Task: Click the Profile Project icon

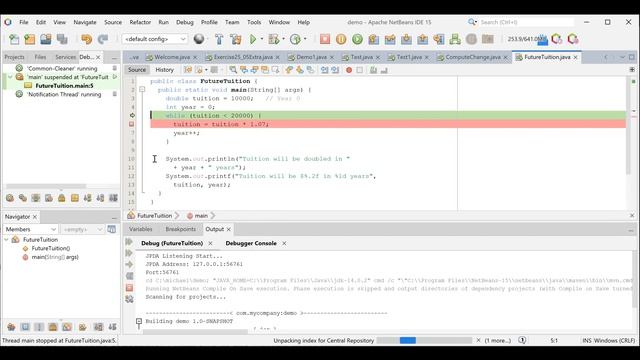Action: (295, 39)
